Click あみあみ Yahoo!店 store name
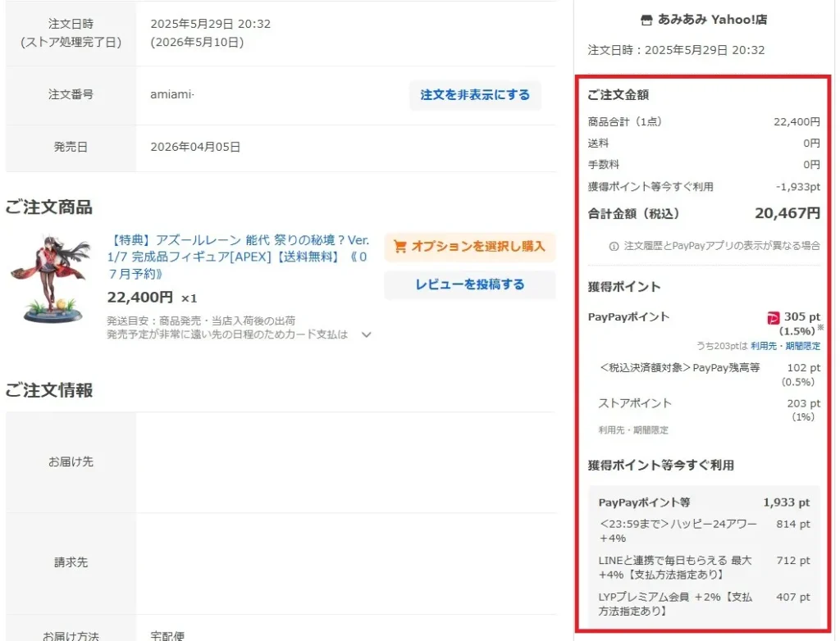 coord(712,20)
